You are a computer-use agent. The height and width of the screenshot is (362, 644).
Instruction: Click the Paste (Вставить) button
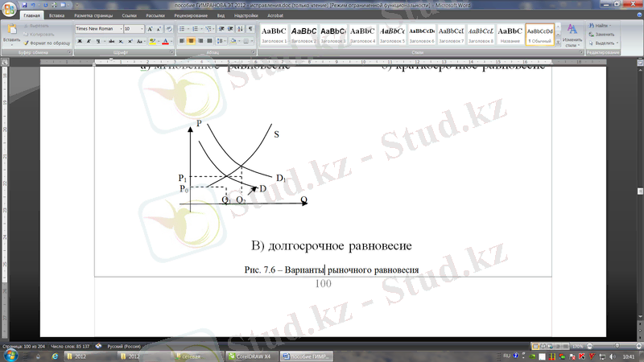[11, 34]
